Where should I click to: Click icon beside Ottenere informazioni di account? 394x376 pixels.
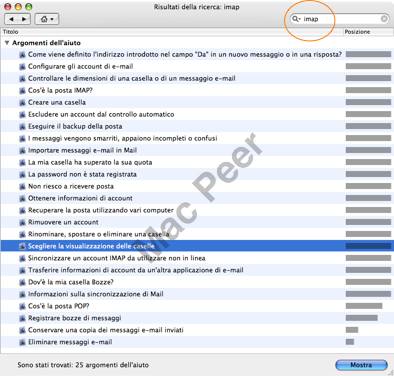pos(22,198)
